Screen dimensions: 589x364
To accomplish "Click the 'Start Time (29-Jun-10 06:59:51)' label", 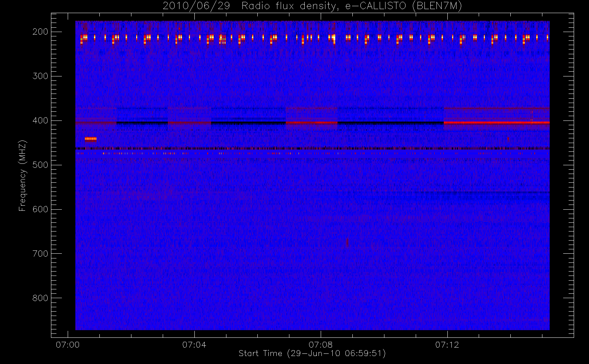I will click(x=312, y=353).
